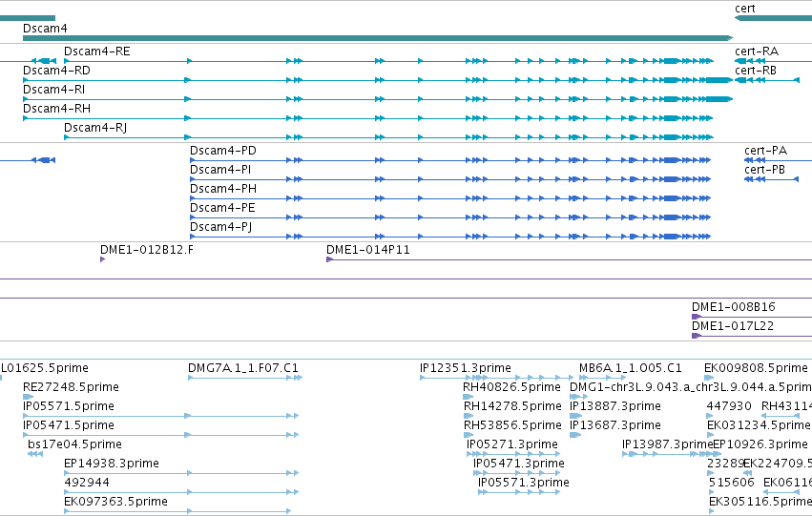This screenshot has width=812, height=516.
Task: Click DME1-008B16 start arrow glyph
Action: [x=697, y=317]
